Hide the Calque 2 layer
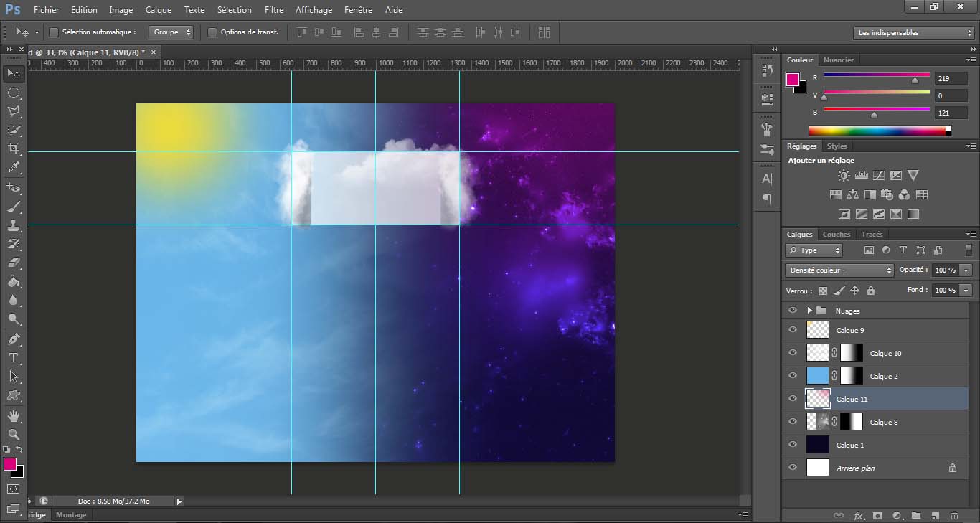980x523 pixels. pos(792,376)
